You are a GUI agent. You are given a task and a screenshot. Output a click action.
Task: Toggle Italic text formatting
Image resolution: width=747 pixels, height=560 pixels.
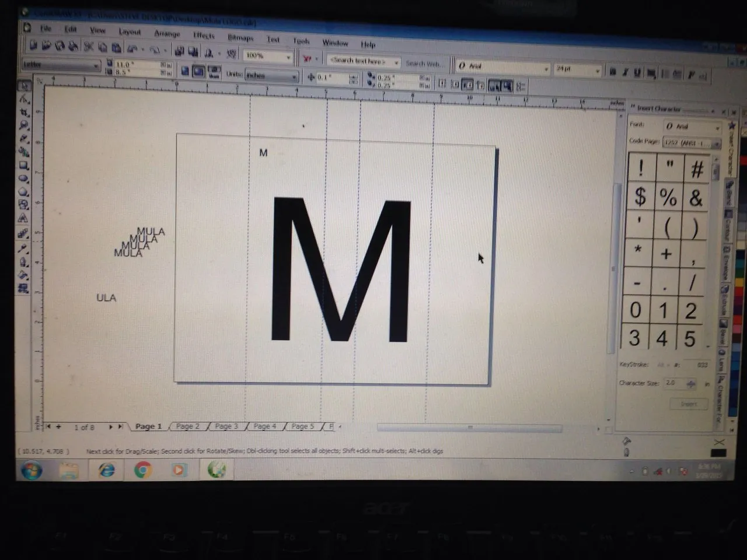pos(624,73)
